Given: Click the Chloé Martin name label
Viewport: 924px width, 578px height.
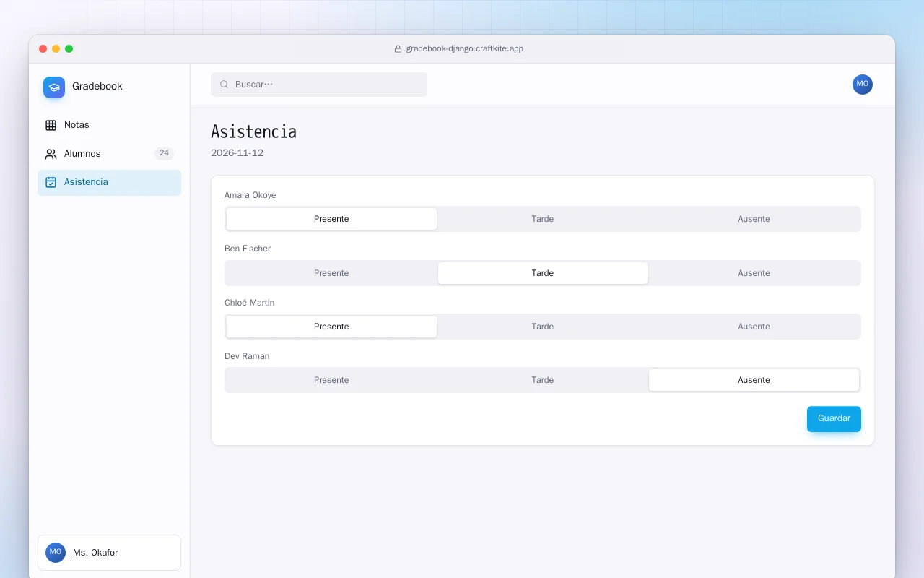Looking at the screenshot, I should [250, 303].
